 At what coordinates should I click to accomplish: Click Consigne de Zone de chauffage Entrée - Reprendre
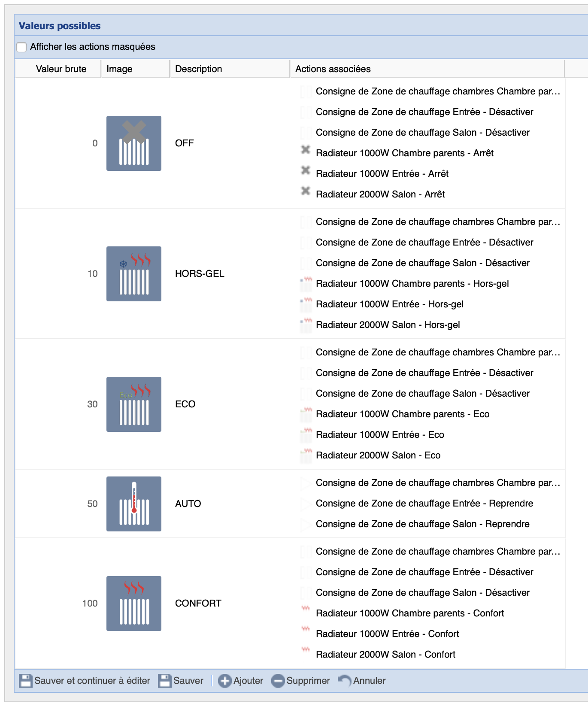point(424,504)
